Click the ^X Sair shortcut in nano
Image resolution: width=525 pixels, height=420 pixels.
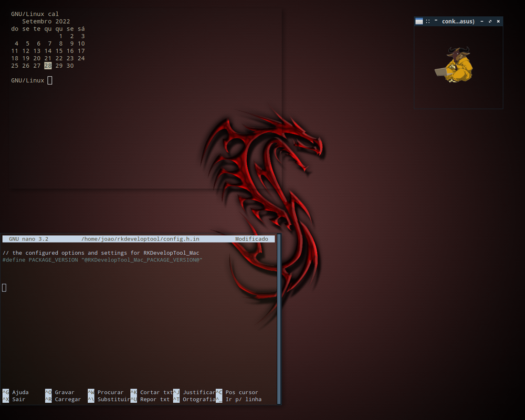(14, 399)
